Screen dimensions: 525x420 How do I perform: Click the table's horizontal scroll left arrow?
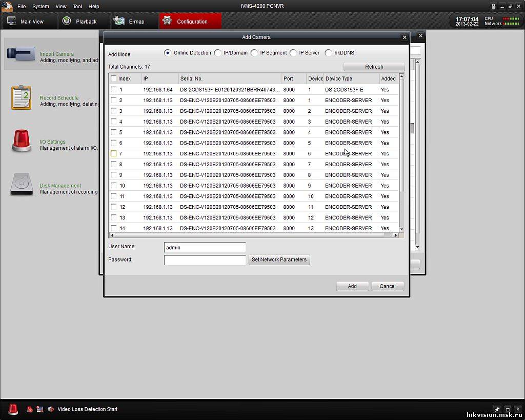[x=112, y=235]
